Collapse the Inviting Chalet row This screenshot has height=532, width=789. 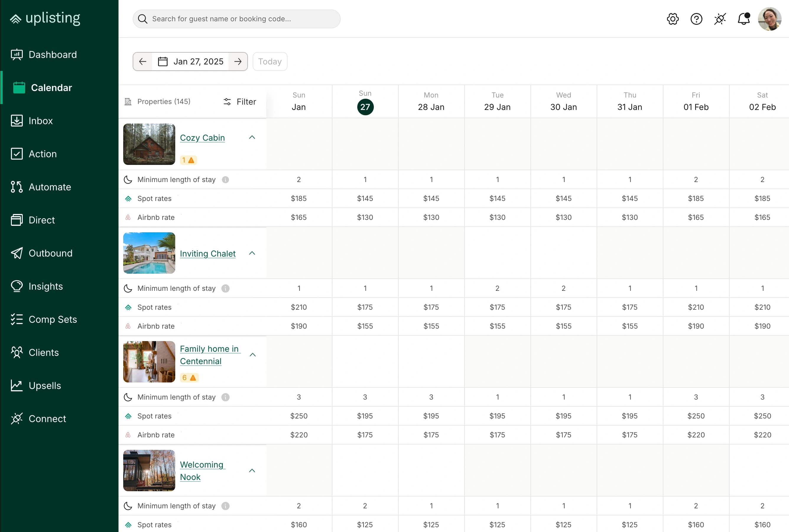pos(252,253)
